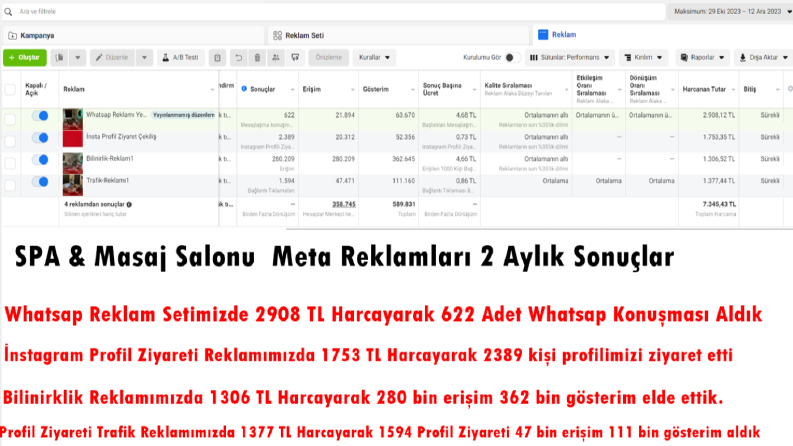The width and height of the screenshot is (793, 446).
Task: Open the Dışa Aktar export dropdown
Action: point(764,58)
